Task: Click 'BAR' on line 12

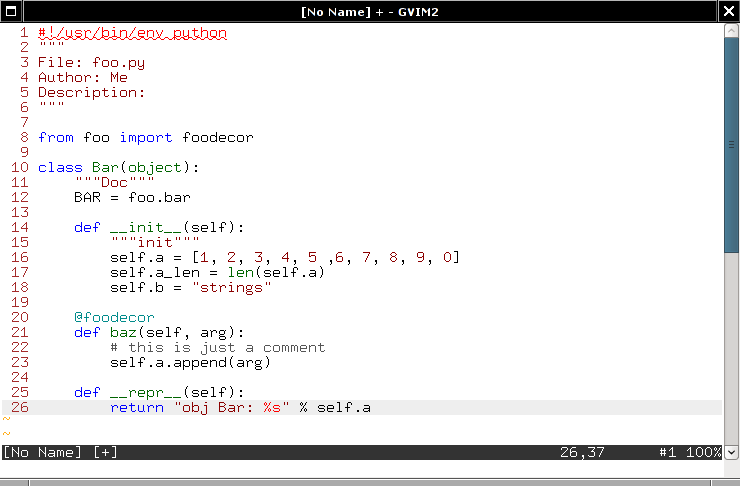Action: pyautogui.click(x=87, y=197)
